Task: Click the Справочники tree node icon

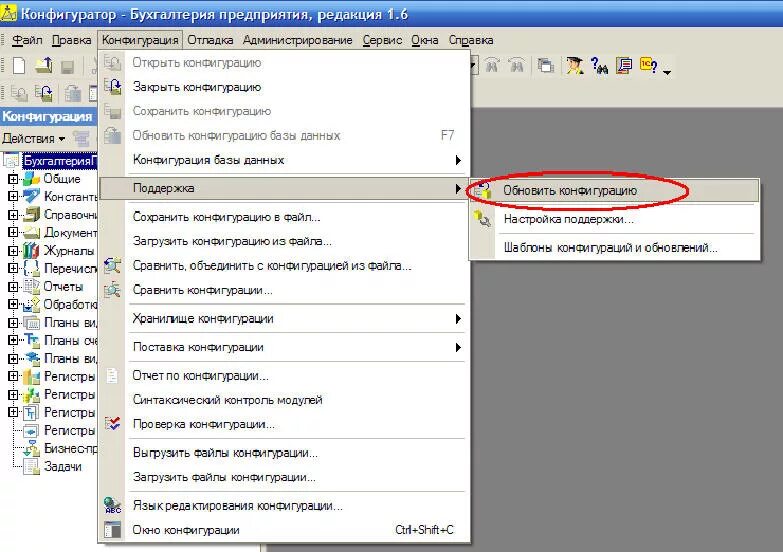Action: coord(32,214)
